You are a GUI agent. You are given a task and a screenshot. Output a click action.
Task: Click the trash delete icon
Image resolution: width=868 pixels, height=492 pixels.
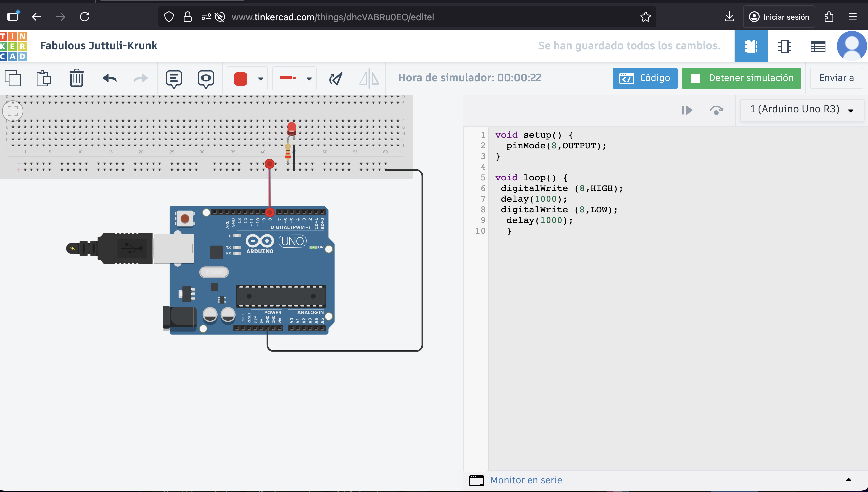click(x=76, y=78)
